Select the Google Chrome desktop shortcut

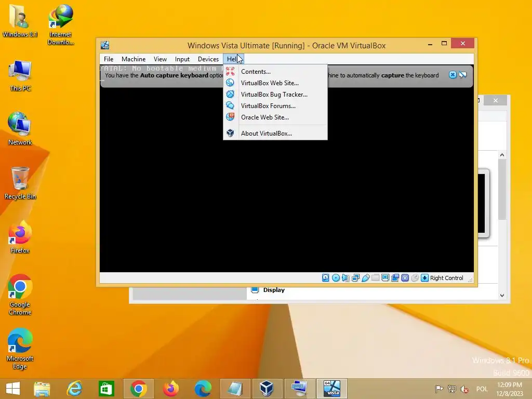[x=20, y=295]
